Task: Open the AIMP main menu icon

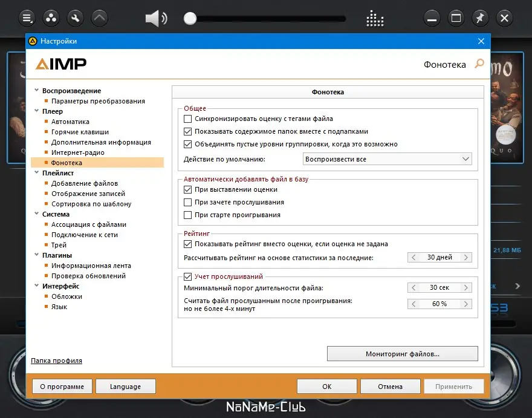Action: pyautogui.click(x=27, y=18)
